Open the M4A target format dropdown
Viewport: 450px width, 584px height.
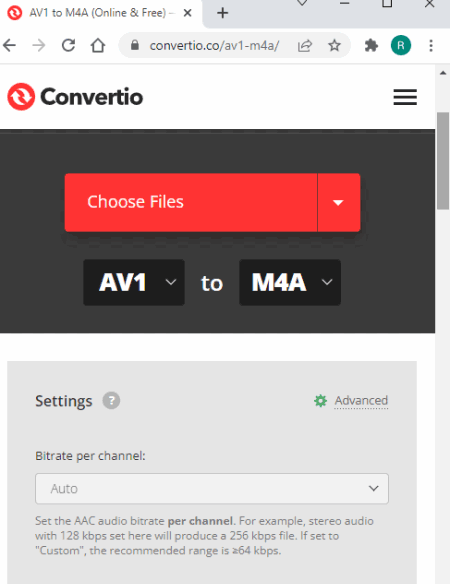[290, 282]
